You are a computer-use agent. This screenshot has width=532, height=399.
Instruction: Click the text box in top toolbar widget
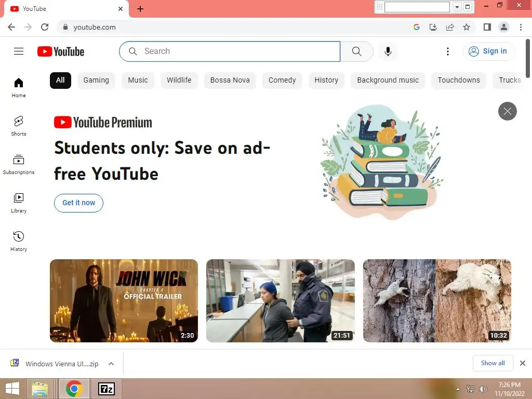(x=417, y=7)
